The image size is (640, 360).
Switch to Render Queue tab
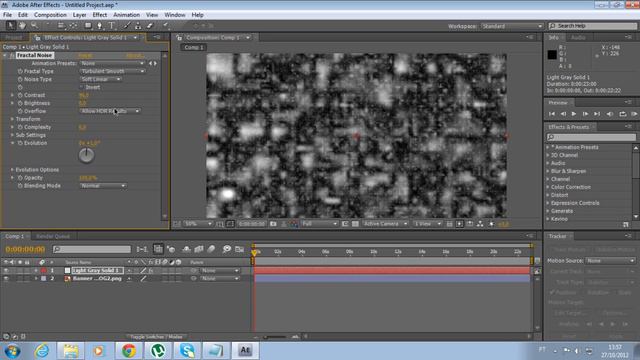point(53,236)
